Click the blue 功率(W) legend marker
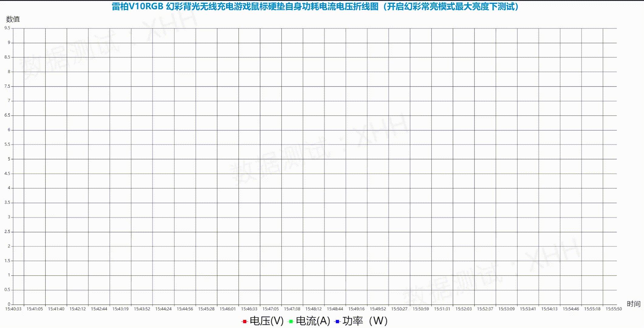 pyautogui.click(x=337, y=321)
